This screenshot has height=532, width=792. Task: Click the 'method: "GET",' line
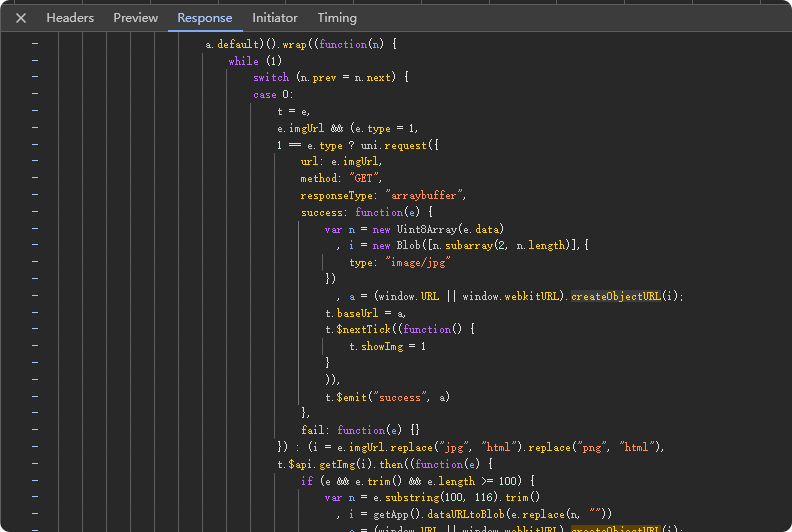tap(341, 178)
